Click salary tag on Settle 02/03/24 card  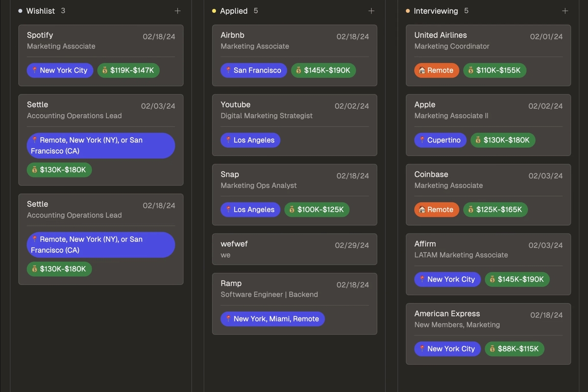tap(59, 170)
